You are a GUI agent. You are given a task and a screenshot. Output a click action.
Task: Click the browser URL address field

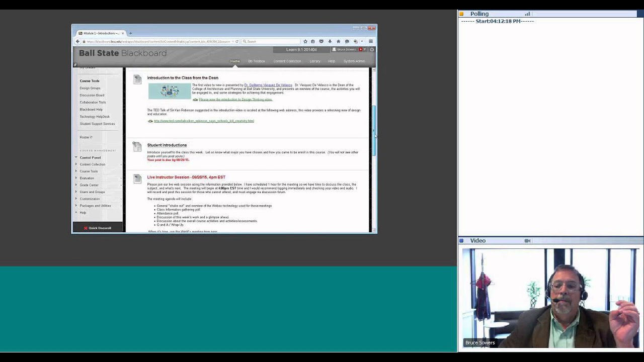(158, 41)
